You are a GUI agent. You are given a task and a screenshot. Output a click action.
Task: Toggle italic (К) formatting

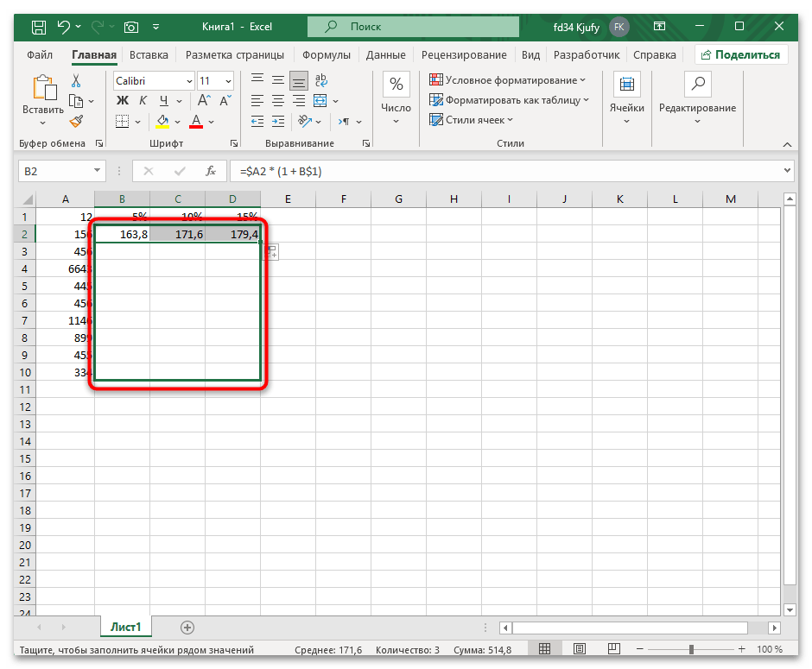pos(143,100)
